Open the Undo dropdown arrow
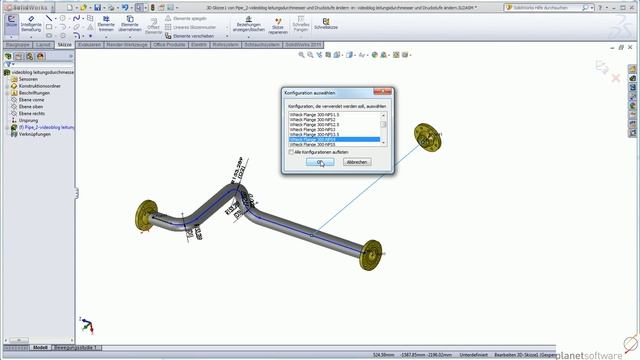Viewport: 640px width, 360px height. click(131, 8)
